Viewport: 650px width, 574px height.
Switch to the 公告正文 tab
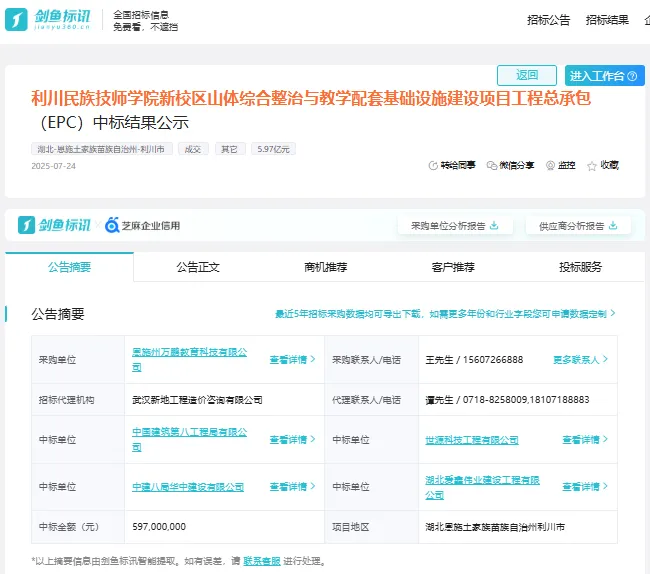tap(198, 267)
